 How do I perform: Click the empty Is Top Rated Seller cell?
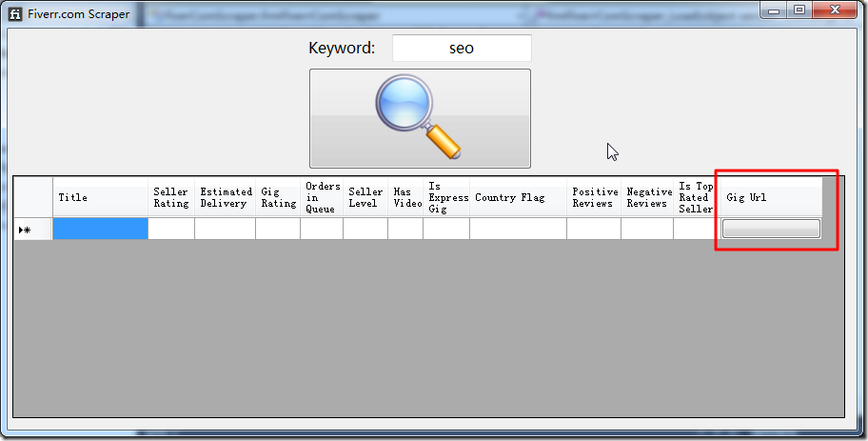click(697, 229)
